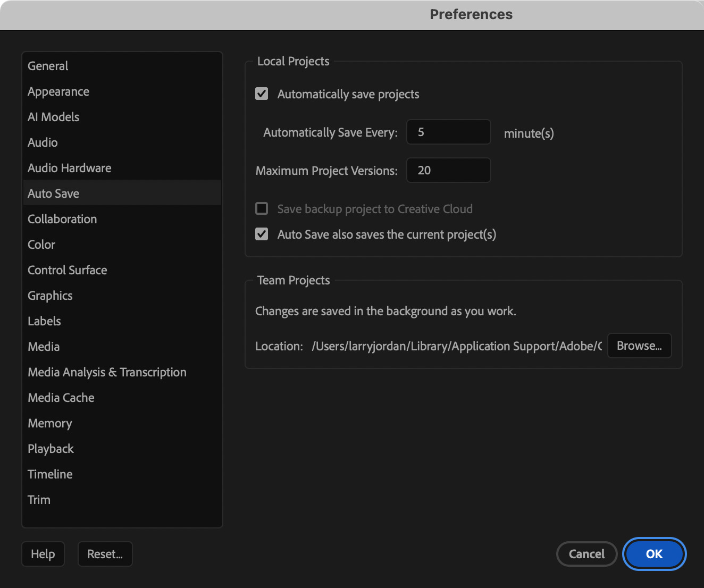Switch to AI Models preferences
Viewport: 704px width, 588px height.
coord(53,117)
